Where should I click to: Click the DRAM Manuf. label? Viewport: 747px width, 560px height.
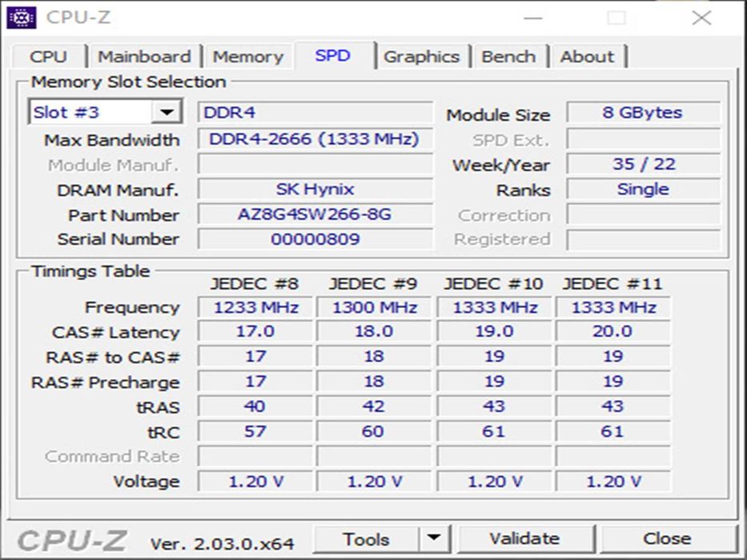click(x=118, y=190)
